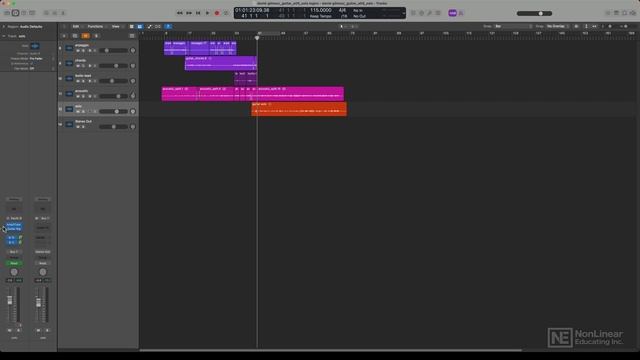Open the Edit menu in Tracks area

pyautogui.click(x=76, y=27)
